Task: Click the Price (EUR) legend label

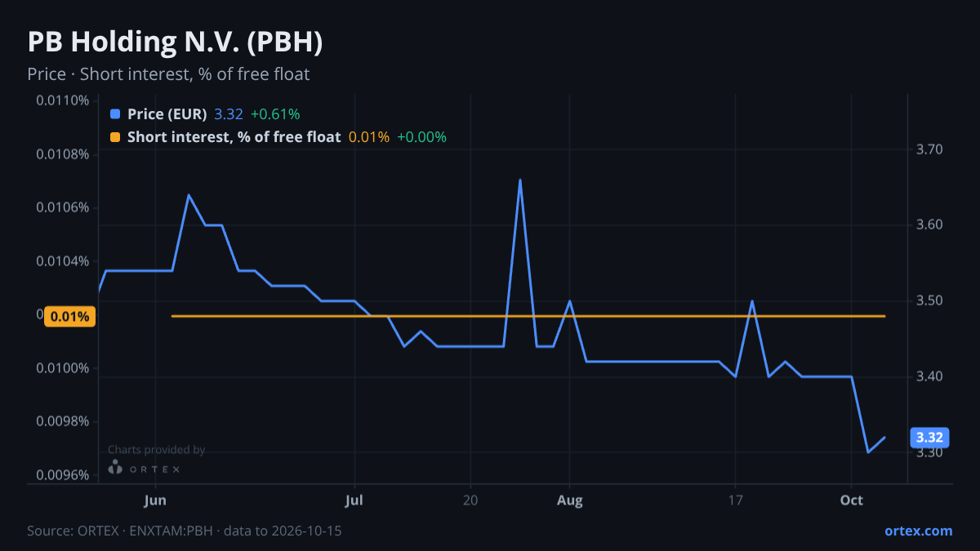Action: click(x=167, y=114)
